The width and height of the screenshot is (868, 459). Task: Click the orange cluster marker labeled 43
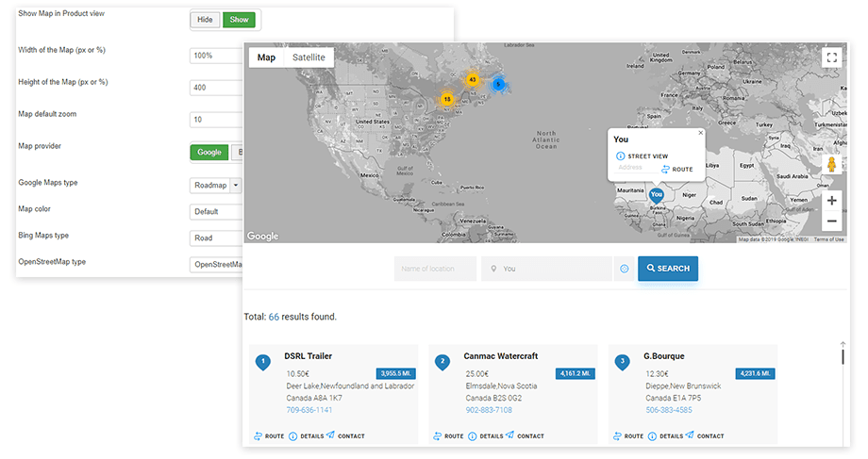473,80
